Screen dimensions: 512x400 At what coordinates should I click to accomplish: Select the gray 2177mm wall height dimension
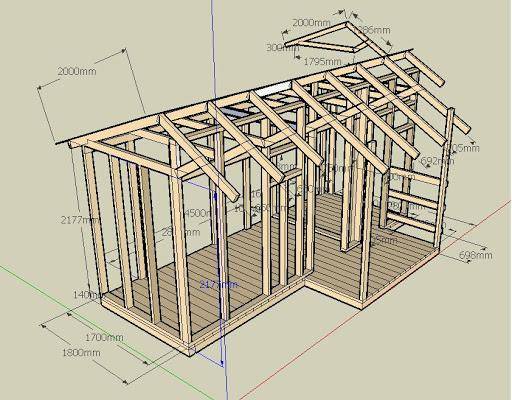click(80, 220)
